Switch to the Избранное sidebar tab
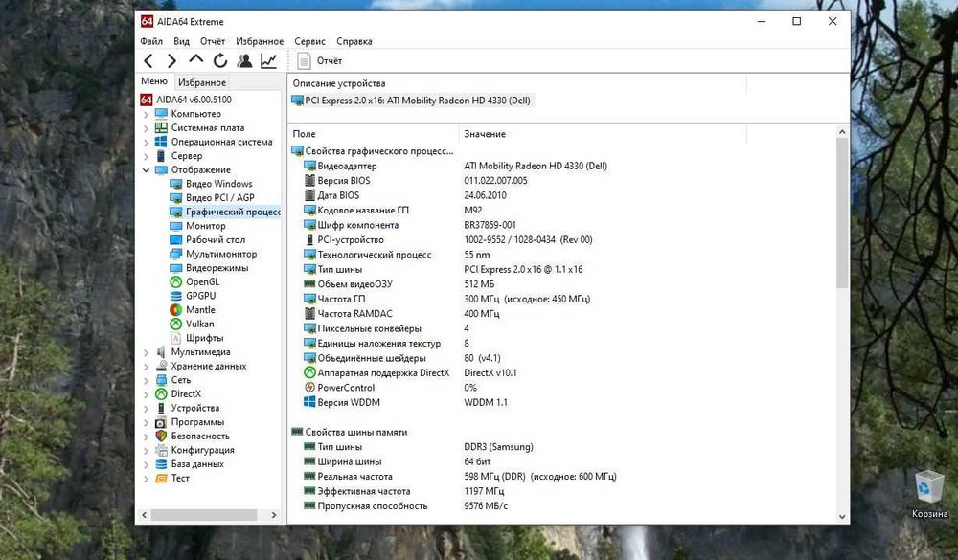 click(x=202, y=82)
